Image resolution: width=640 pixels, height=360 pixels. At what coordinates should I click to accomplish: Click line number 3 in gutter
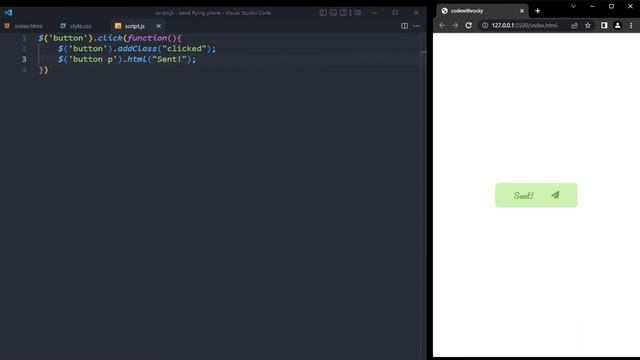[24, 59]
